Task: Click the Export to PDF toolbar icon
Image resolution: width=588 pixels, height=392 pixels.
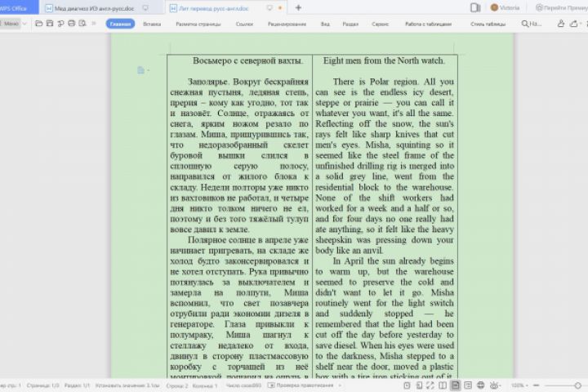Action: click(x=60, y=24)
